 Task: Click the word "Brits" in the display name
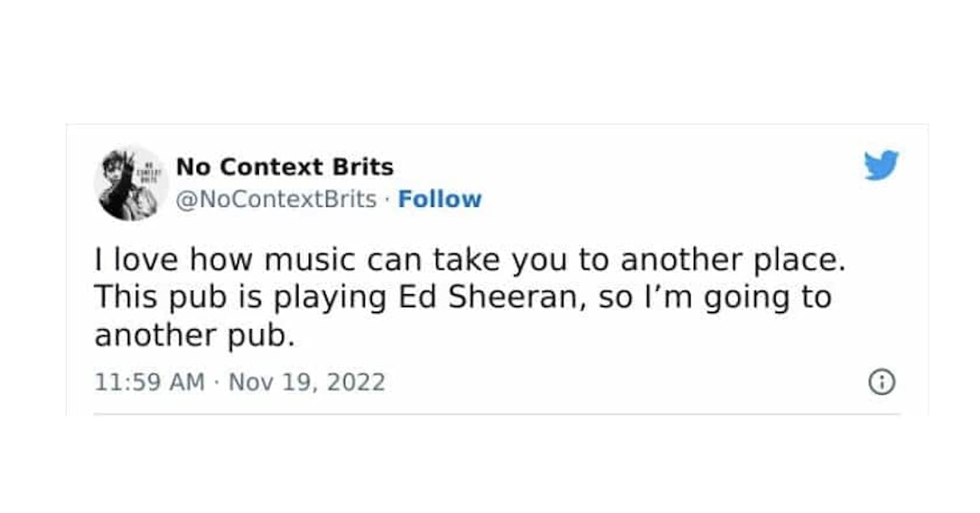coord(363,168)
